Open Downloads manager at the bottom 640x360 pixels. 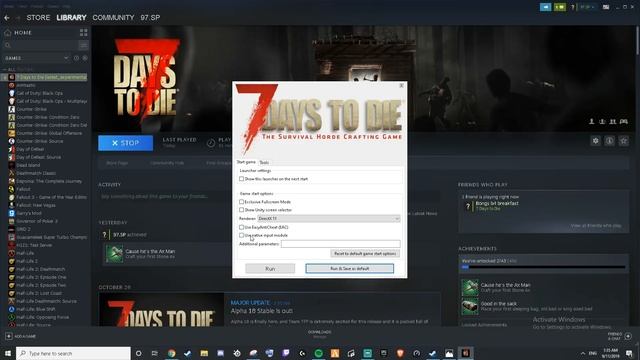(x=319, y=334)
